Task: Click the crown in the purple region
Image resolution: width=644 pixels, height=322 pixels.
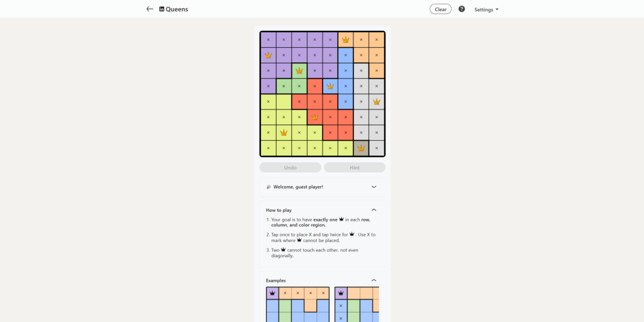Action: pyautogui.click(x=269, y=55)
